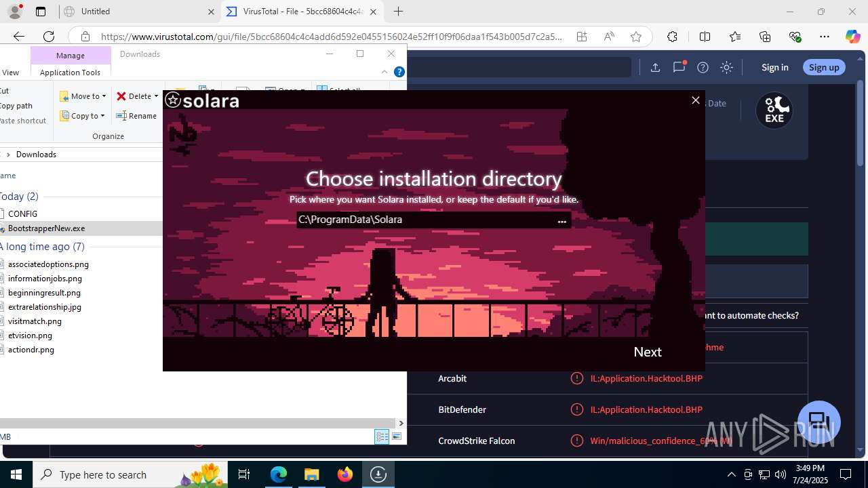The height and width of the screenshot is (488, 868).
Task: Select BootstrapperNew.exe in the file list
Action: (x=46, y=228)
